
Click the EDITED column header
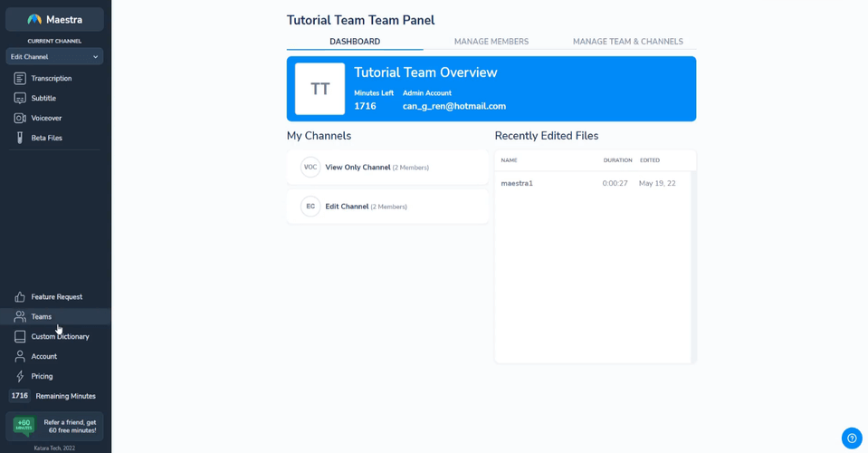coord(650,160)
